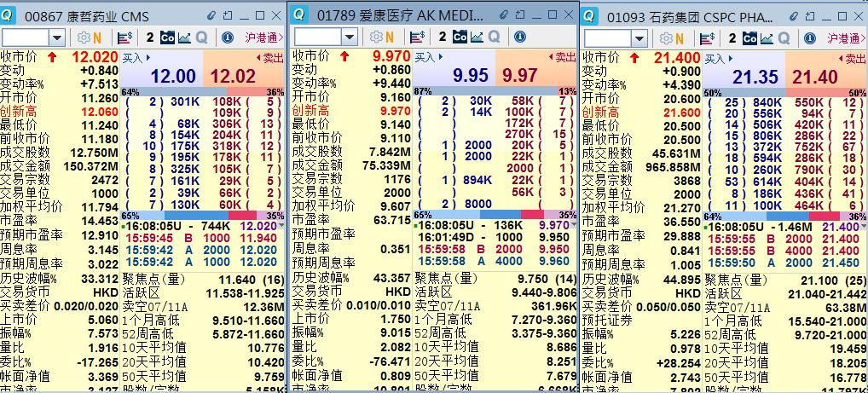Viewport: 868px width, 393px height.
Task: Focus stock code input in 01789 window
Action: coord(318,37)
